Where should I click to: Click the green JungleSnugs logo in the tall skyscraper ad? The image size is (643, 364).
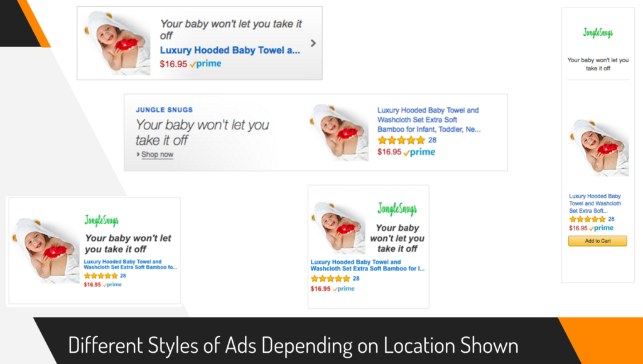point(597,33)
